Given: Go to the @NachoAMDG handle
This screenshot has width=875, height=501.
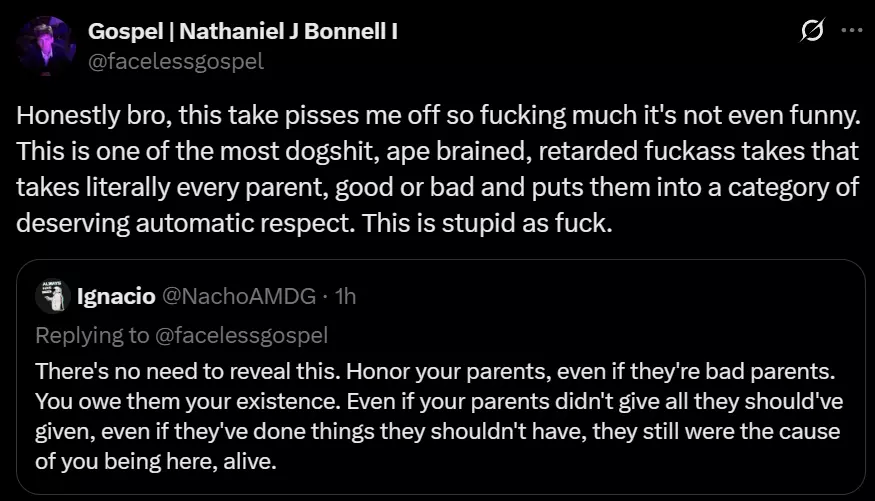Looking at the screenshot, I should click(x=239, y=296).
